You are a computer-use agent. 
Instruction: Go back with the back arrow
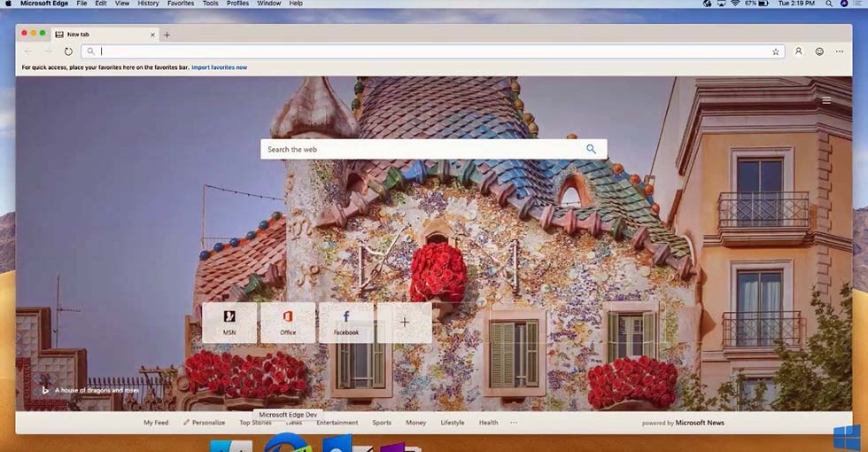coord(28,51)
